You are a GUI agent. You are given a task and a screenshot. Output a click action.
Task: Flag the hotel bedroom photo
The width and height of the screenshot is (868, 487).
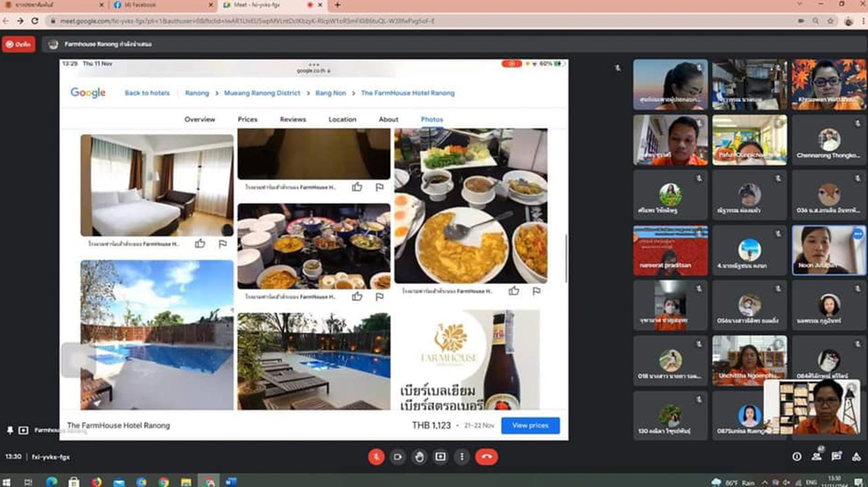[222, 243]
